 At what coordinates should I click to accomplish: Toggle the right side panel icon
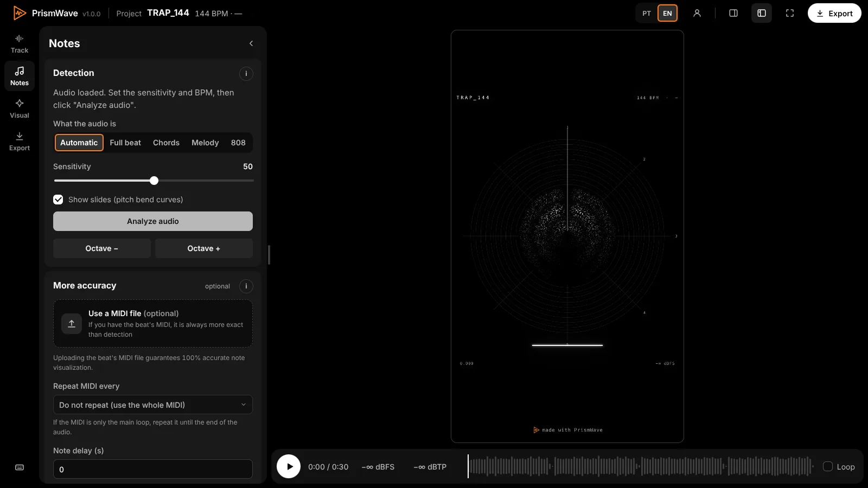[x=733, y=13]
